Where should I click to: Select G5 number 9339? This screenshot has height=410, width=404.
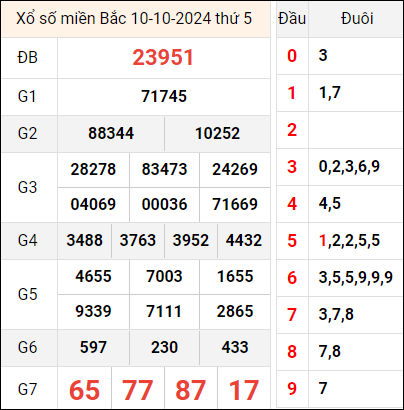tap(93, 311)
